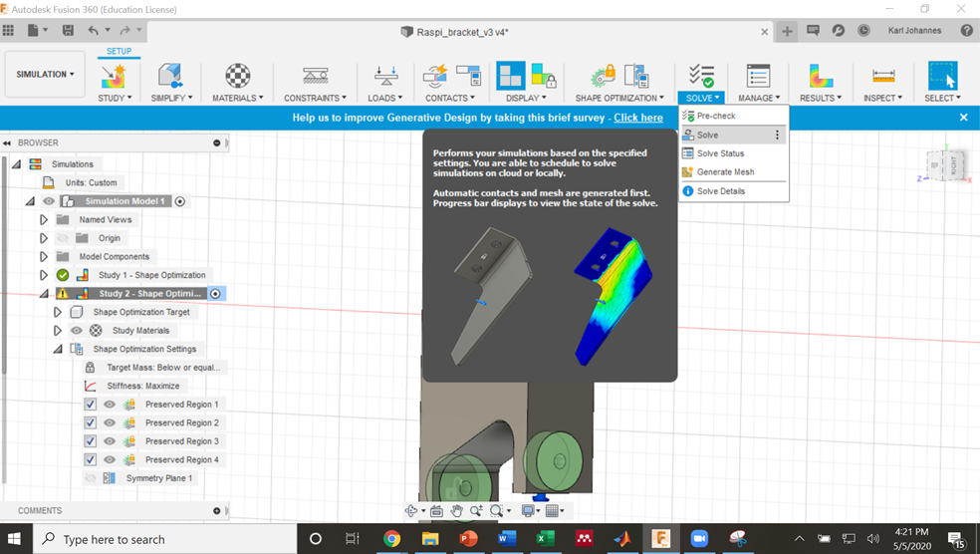Viewport: 980px width, 554px height.
Task: Click the Shape Optimization settings icon
Action: point(636,77)
